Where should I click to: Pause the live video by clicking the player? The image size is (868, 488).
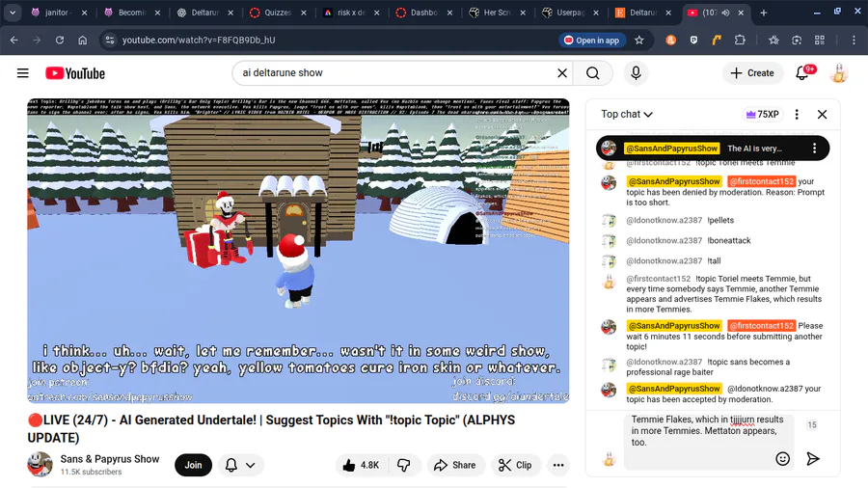click(x=298, y=250)
